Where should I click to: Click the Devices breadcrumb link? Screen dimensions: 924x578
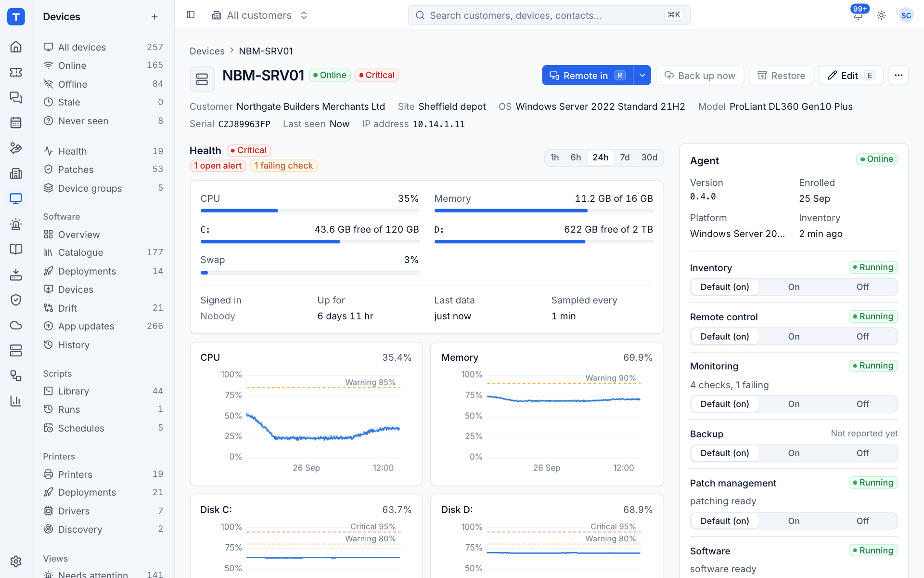(x=207, y=51)
